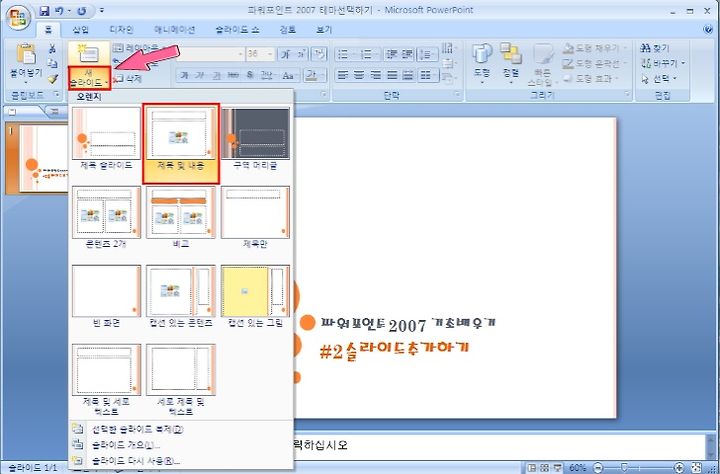
Task: Click the zoom slider handle
Action: (x=624, y=468)
